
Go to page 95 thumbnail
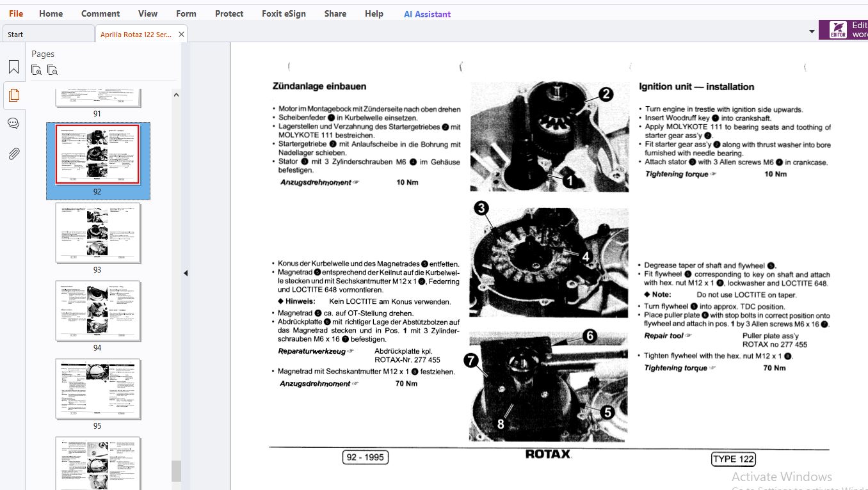point(97,389)
